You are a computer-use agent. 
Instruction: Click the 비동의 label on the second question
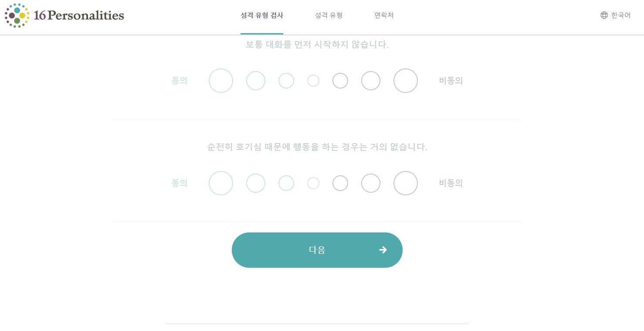pyautogui.click(x=451, y=183)
